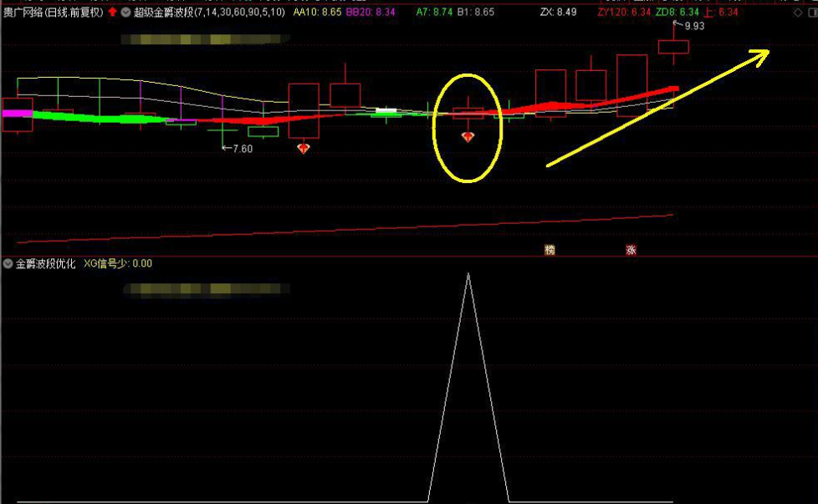Select the ZD8: 6.34 value
The image size is (818, 504).
coord(677,12)
